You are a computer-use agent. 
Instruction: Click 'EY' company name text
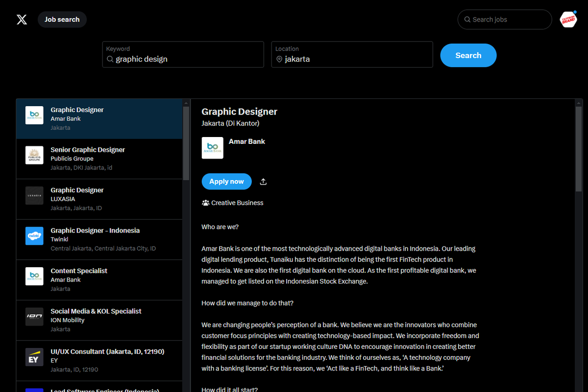(x=54, y=361)
